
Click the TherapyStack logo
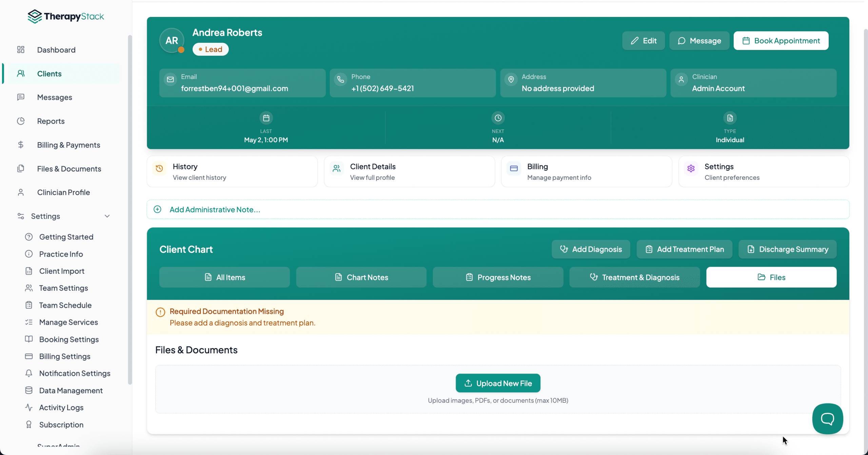[x=66, y=16]
